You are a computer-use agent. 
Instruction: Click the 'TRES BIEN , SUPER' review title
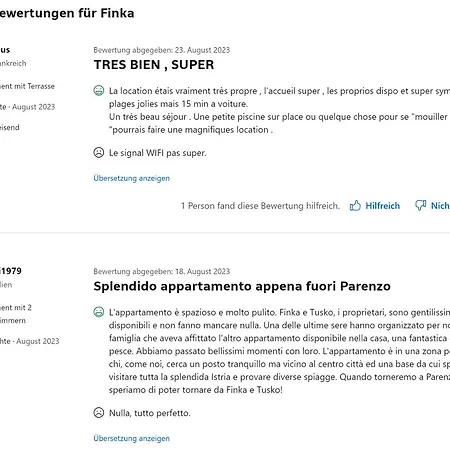[154, 65]
